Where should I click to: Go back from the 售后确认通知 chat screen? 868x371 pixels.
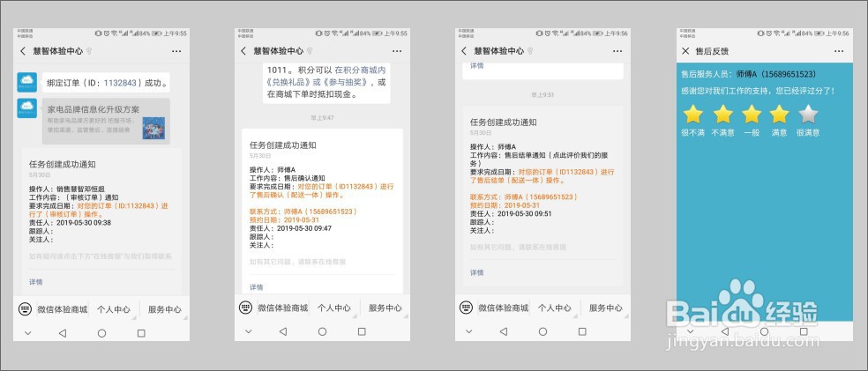(x=243, y=51)
